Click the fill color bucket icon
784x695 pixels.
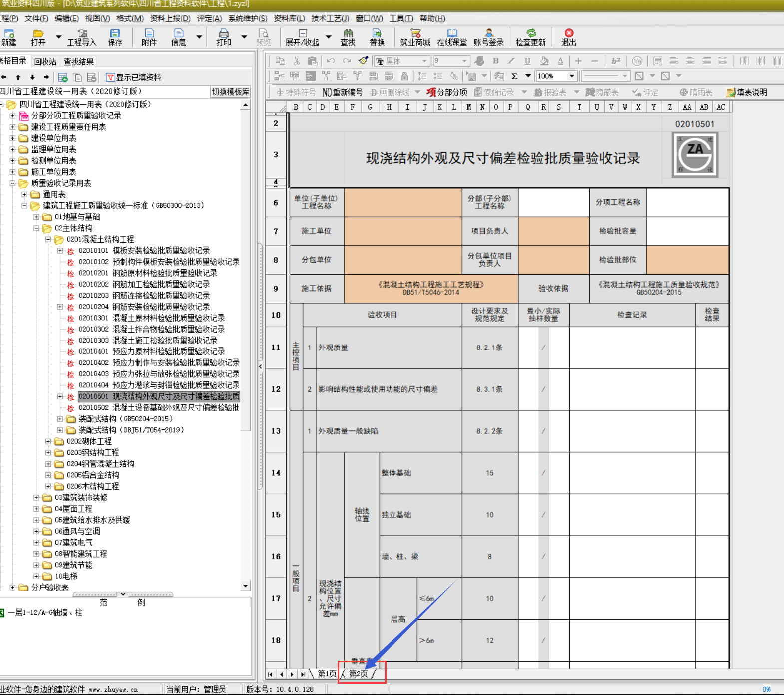coord(544,61)
